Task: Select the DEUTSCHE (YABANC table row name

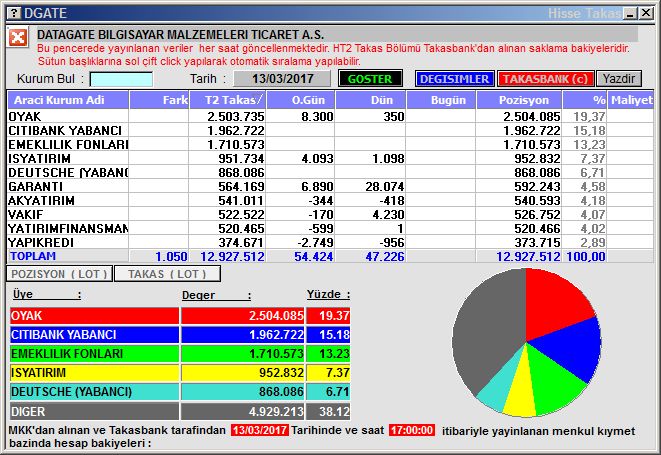Action: (x=68, y=172)
